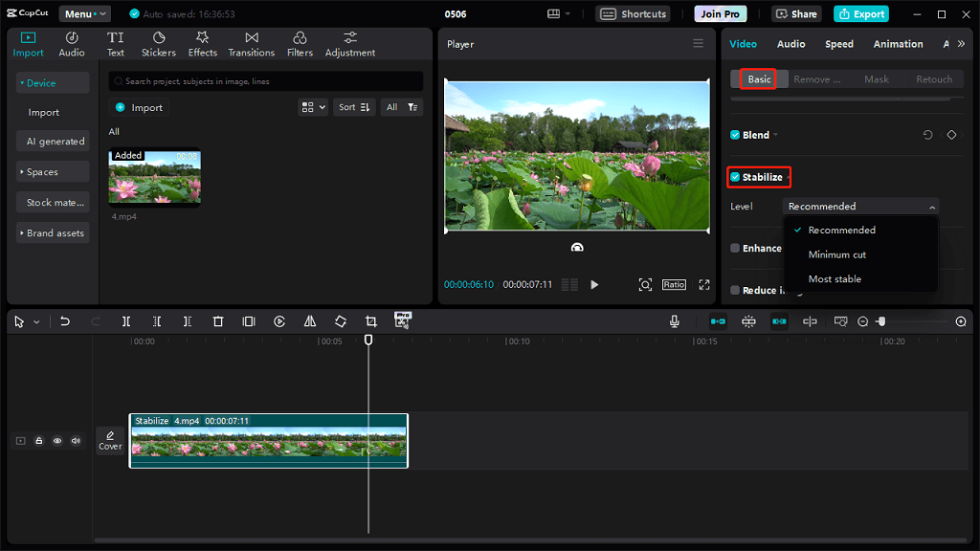Switch to the Speed inspector tab

pos(838,44)
